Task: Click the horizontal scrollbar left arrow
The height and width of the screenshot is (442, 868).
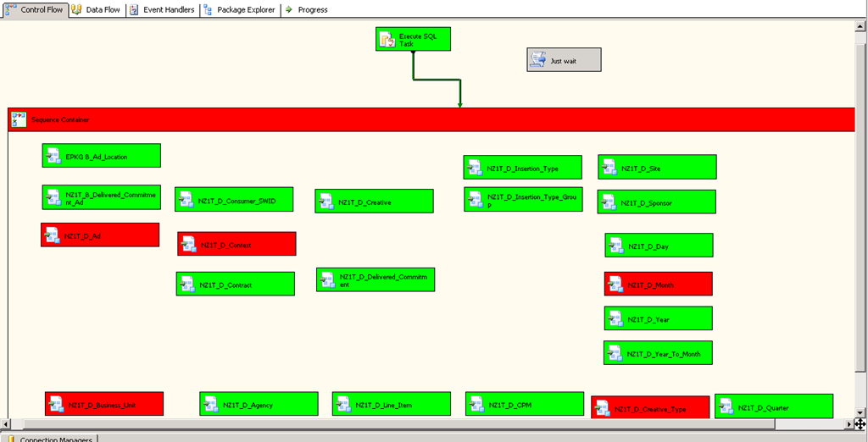Action: coord(5,423)
